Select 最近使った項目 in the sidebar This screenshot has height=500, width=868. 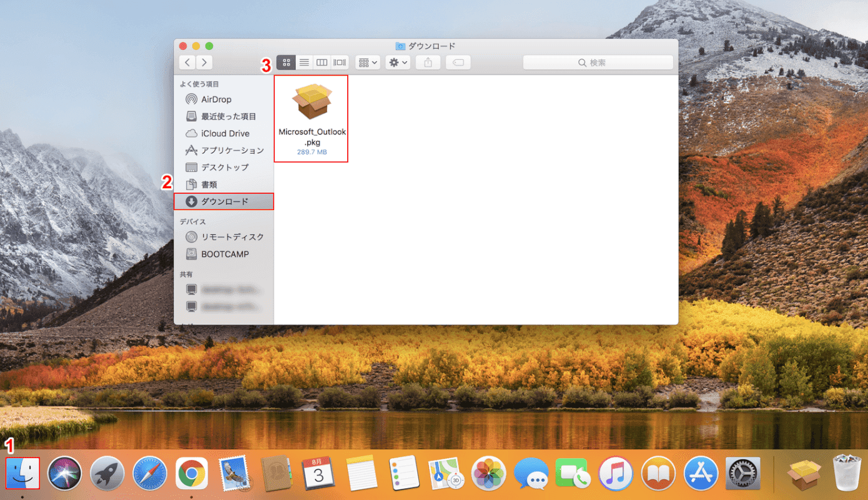224,116
